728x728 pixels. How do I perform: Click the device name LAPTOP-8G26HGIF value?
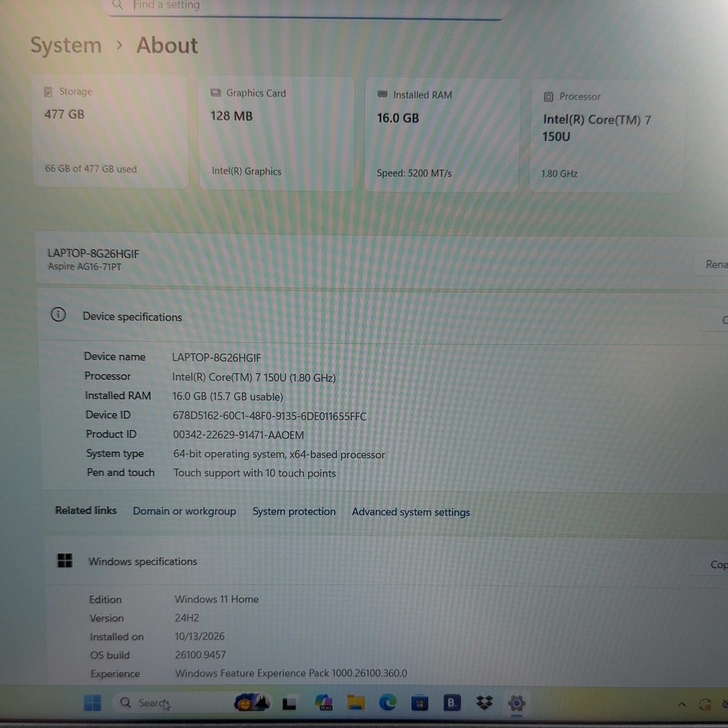pyautogui.click(x=217, y=358)
